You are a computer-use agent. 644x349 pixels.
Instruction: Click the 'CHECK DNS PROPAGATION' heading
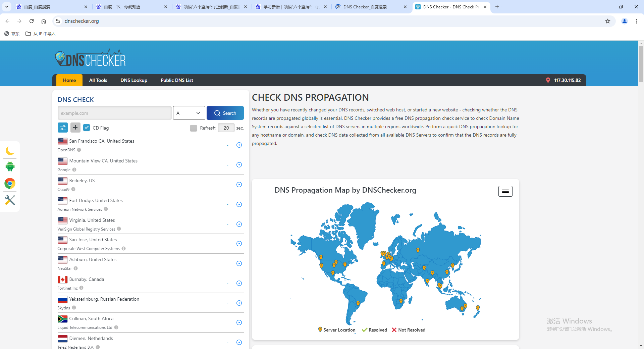pos(310,97)
